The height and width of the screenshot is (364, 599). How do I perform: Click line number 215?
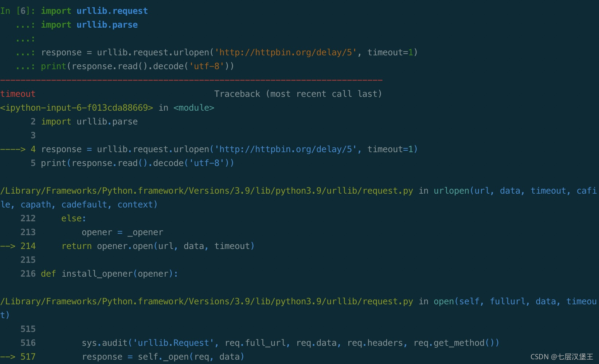[28, 260]
